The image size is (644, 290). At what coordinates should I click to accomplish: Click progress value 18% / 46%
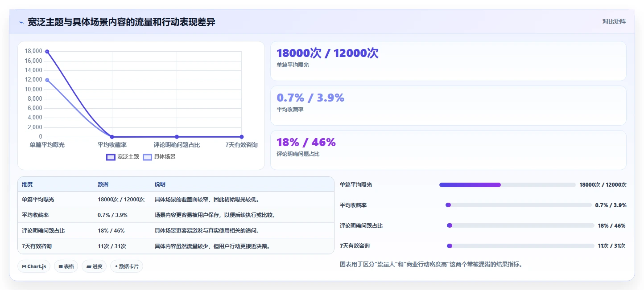click(611, 226)
